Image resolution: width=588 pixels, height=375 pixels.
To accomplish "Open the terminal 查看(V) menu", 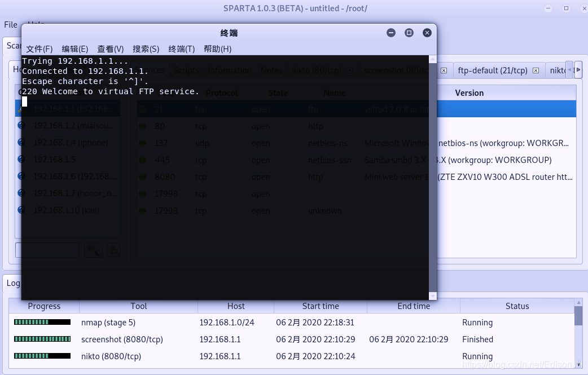I will pyautogui.click(x=111, y=49).
